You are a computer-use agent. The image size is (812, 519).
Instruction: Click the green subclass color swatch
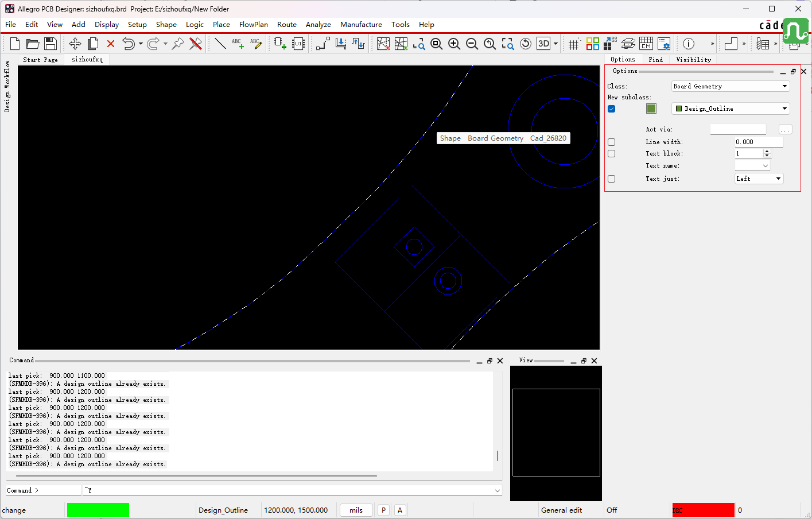pos(651,109)
